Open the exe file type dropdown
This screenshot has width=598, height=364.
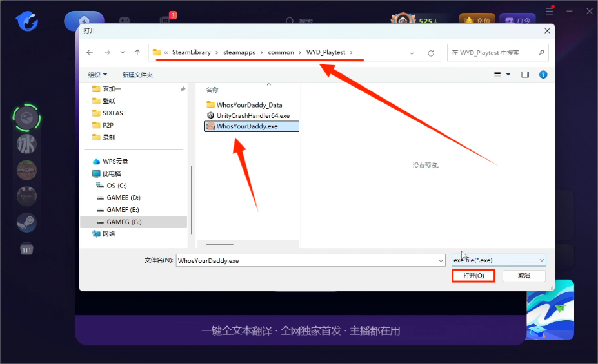click(x=499, y=260)
